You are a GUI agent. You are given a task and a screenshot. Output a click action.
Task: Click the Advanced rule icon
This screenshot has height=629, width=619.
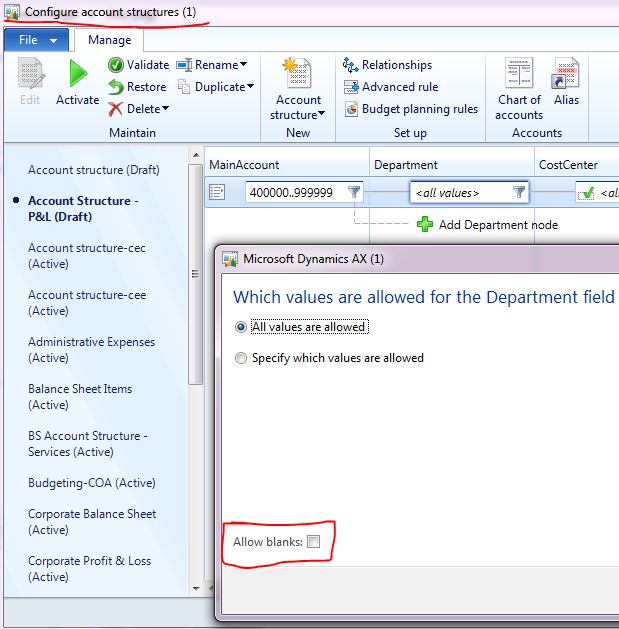click(x=351, y=87)
